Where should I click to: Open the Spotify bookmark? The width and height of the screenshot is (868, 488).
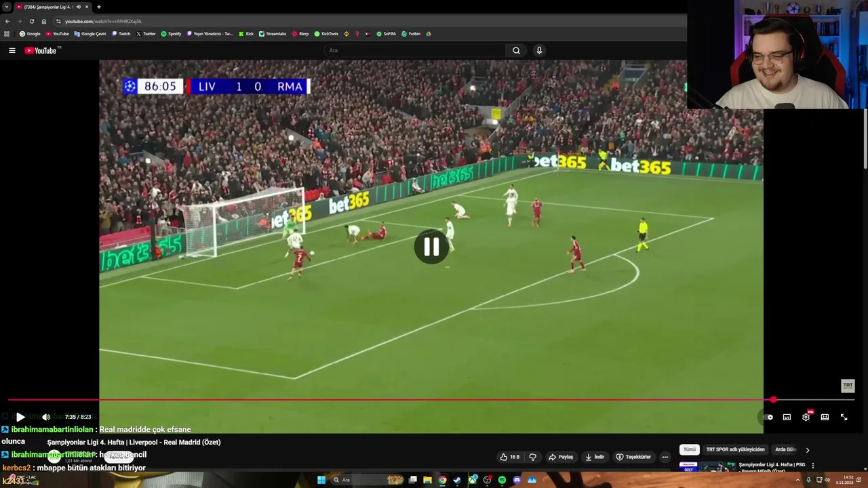(x=172, y=34)
